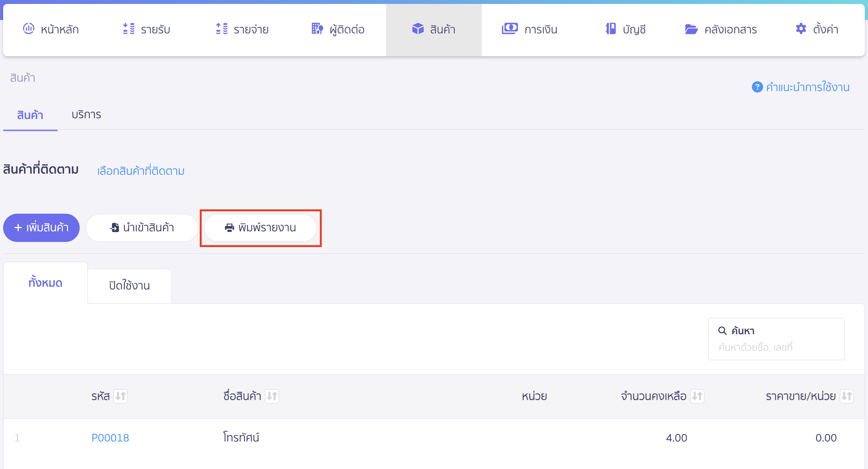The width and height of the screenshot is (868, 469).
Task: Toggle sorting on the ชื่อสินค้า column
Action: [272, 396]
